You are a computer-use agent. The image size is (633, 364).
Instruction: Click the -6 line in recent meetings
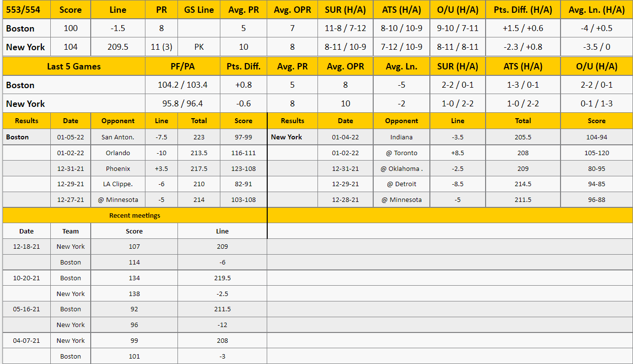coord(222,262)
